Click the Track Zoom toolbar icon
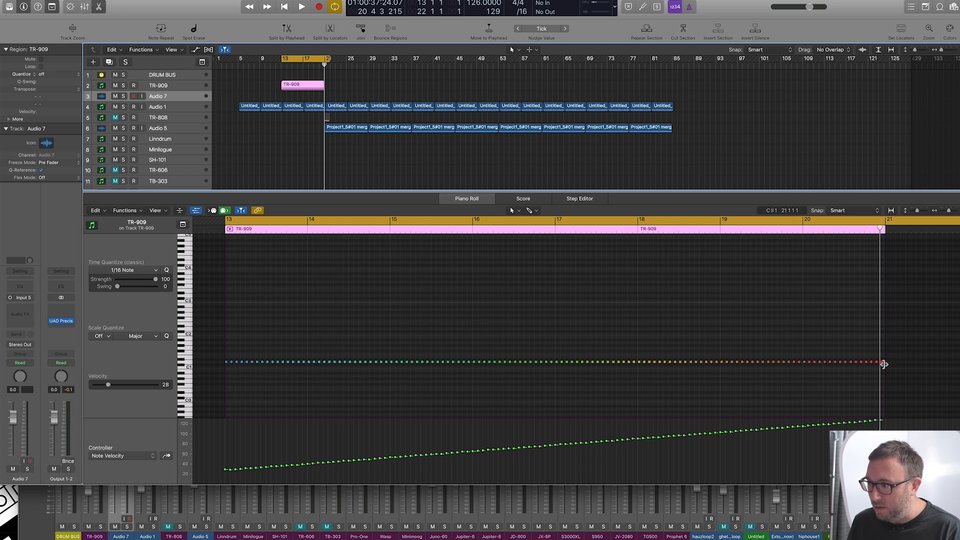The width and height of the screenshot is (960, 540). 72,28
